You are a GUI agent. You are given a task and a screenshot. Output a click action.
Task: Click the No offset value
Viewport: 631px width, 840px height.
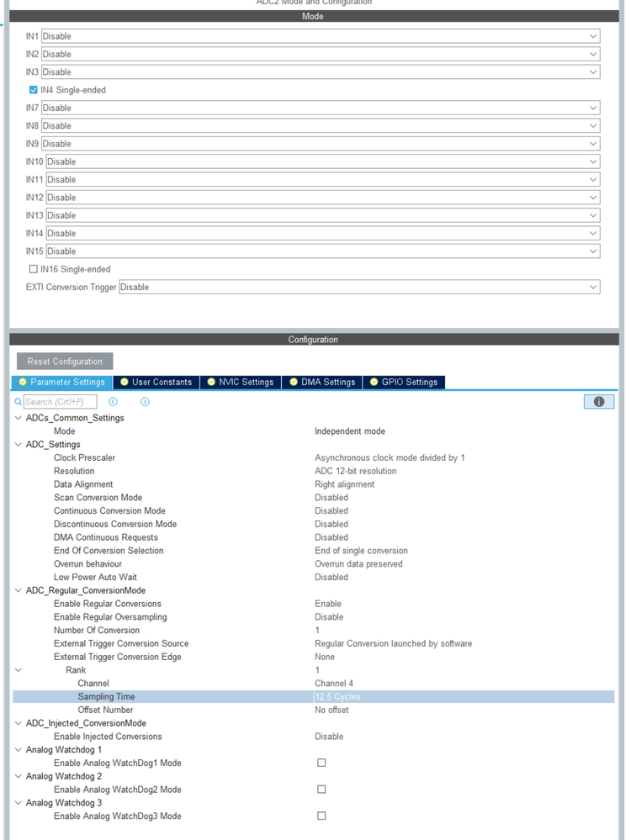point(331,710)
